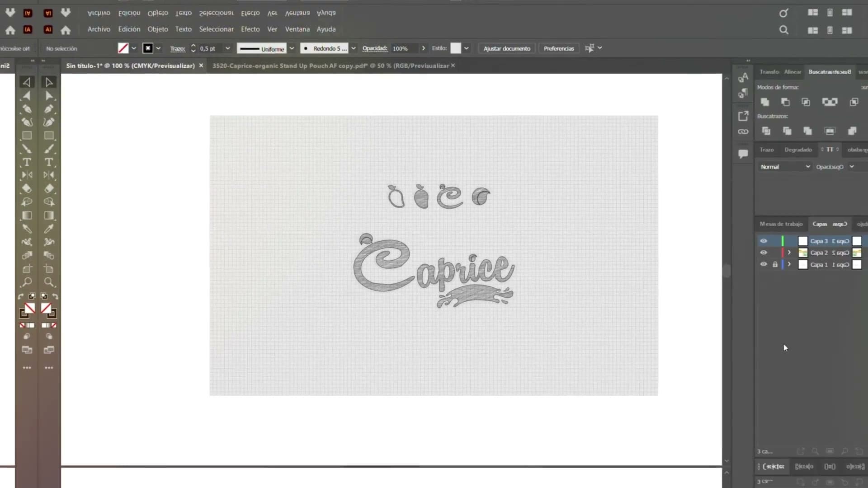
Task: Click the stroke color swatch in the control bar
Action: click(x=148, y=48)
